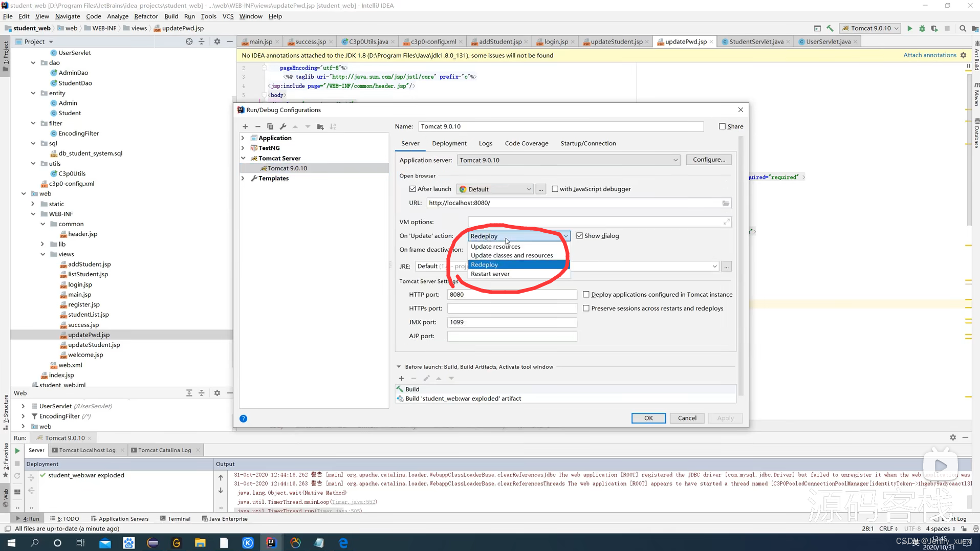Click Attach annotations link
Screen dimensions: 980x551
pos(929,55)
